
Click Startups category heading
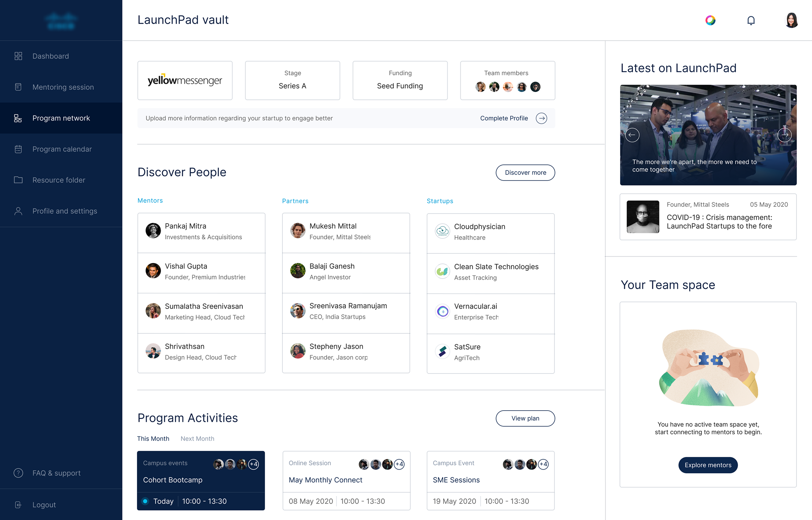(440, 201)
